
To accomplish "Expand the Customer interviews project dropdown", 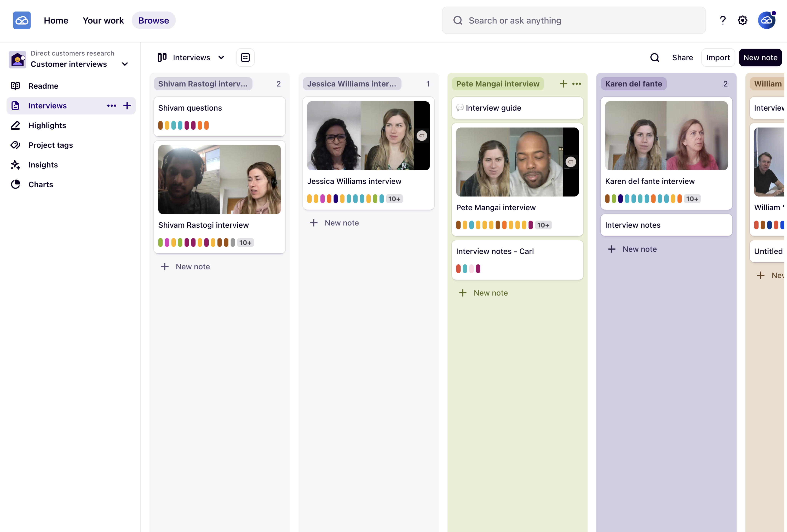I will [125, 64].
